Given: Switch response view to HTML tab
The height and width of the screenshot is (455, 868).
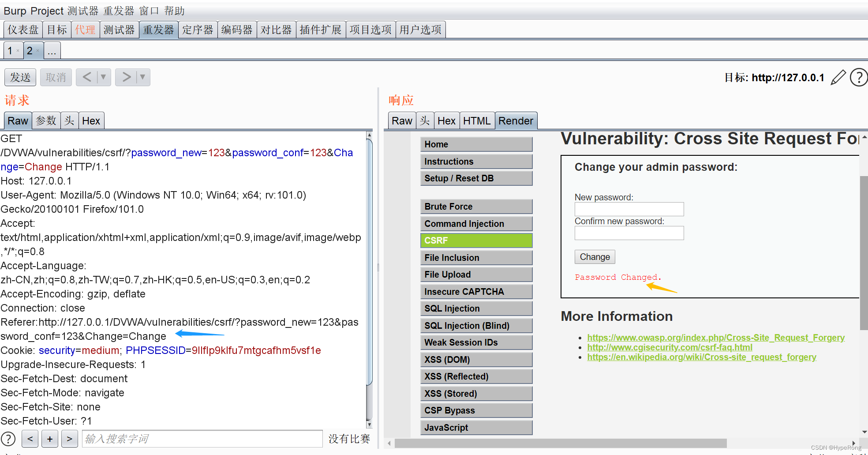Looking at the screenshot, I should pyautogui.click(x=477, y=120).
